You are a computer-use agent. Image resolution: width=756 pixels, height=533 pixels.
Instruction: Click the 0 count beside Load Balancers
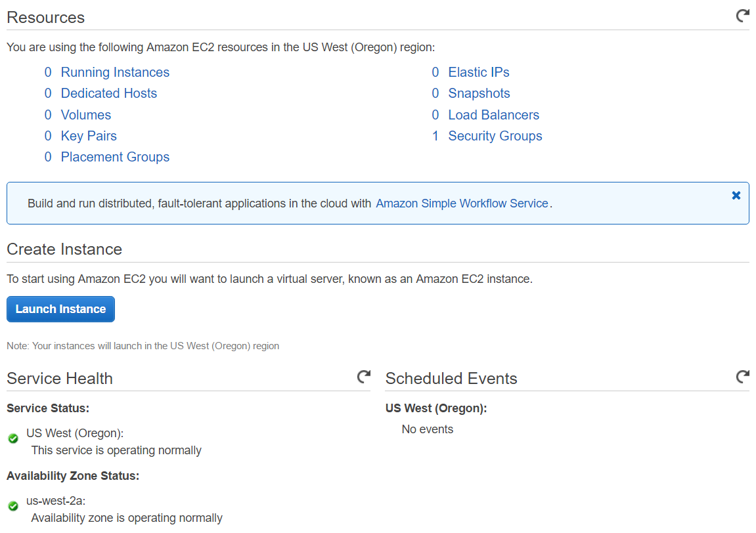click(435, 115)
